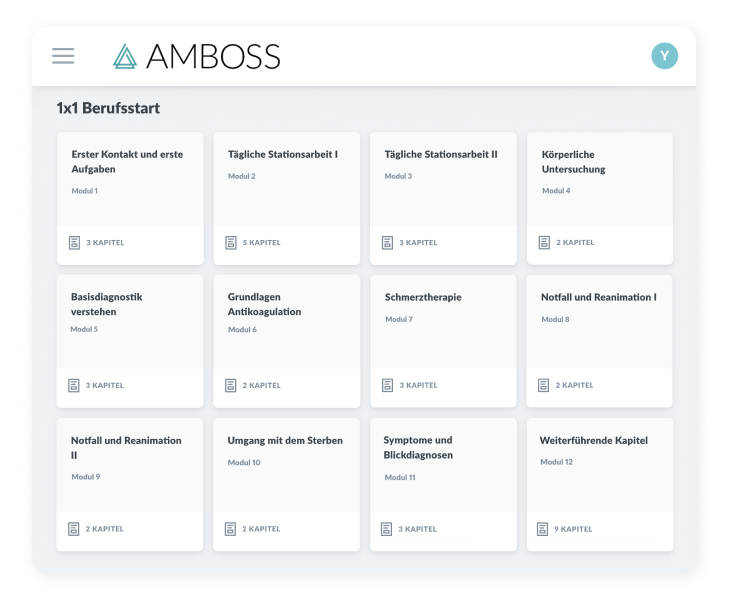This screenshot has height=598, width=730.
Task: Open the user avatar Y menu
Action: point(664,56)
